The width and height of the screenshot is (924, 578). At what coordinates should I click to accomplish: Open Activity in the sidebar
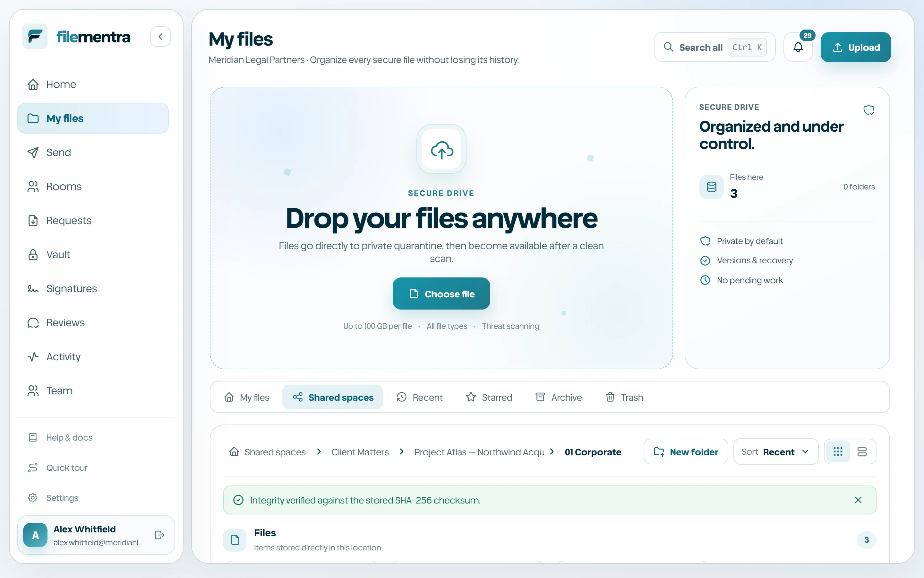pyautogui.click(x=93, y=356)
